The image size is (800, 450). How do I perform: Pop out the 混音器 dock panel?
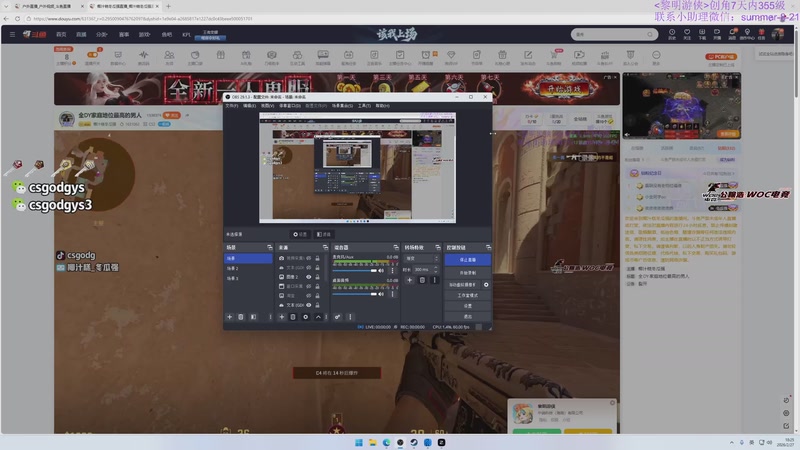(396, 247)
